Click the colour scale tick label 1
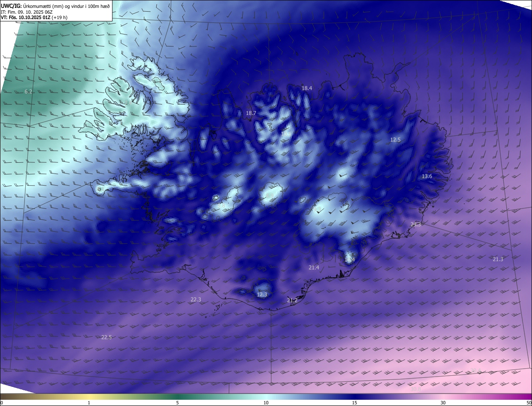532x406 pixels. (x=89, y=403)
